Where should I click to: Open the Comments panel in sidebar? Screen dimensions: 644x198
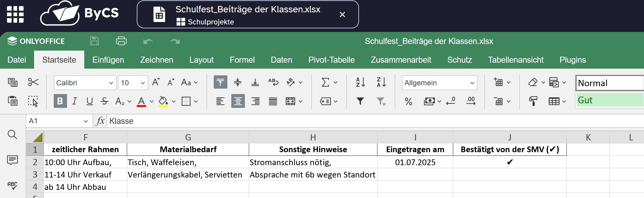click(x=12, y=160)
